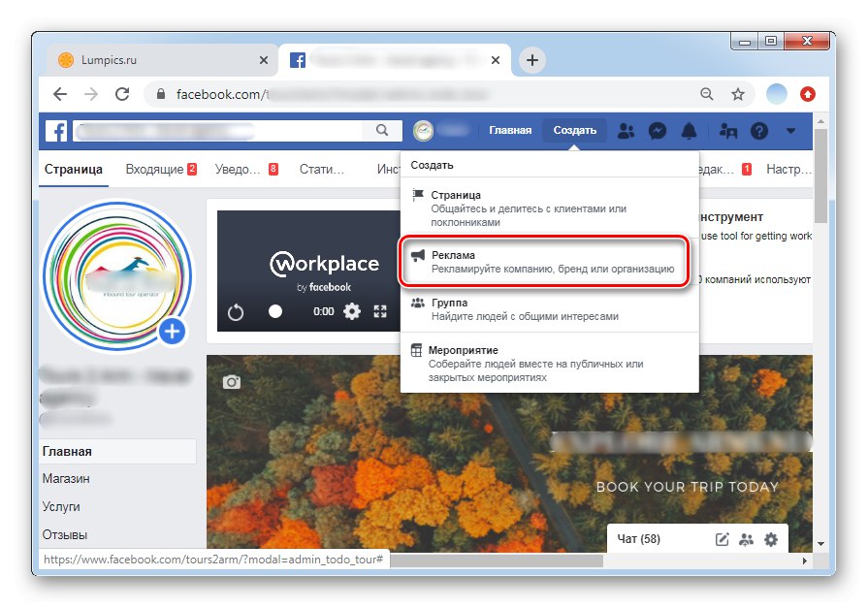Image resolution: width=868 pixels, height=608 pixels.
Task: Toggle video fullscreen
Action: point(380,311)
